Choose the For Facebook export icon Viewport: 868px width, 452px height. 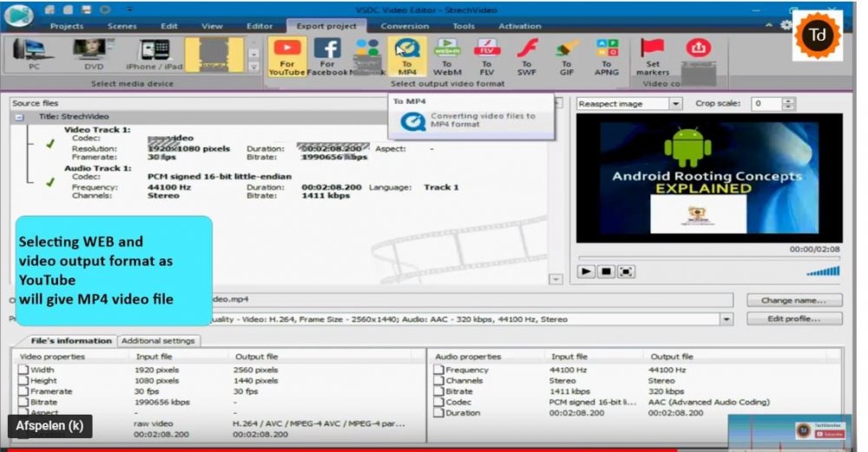click(x=327, y=56)
